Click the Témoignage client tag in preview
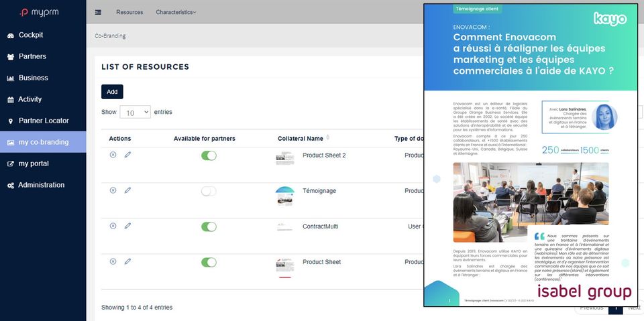This screenshot has height=321, width=644. tap(477, 8)
